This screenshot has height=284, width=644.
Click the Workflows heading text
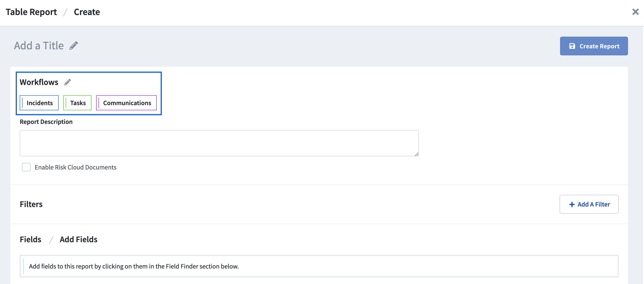[39, 82]
